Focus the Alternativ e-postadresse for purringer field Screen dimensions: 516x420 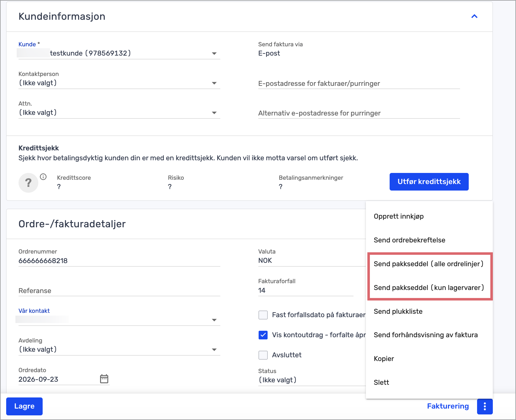(x=359, y=113)
